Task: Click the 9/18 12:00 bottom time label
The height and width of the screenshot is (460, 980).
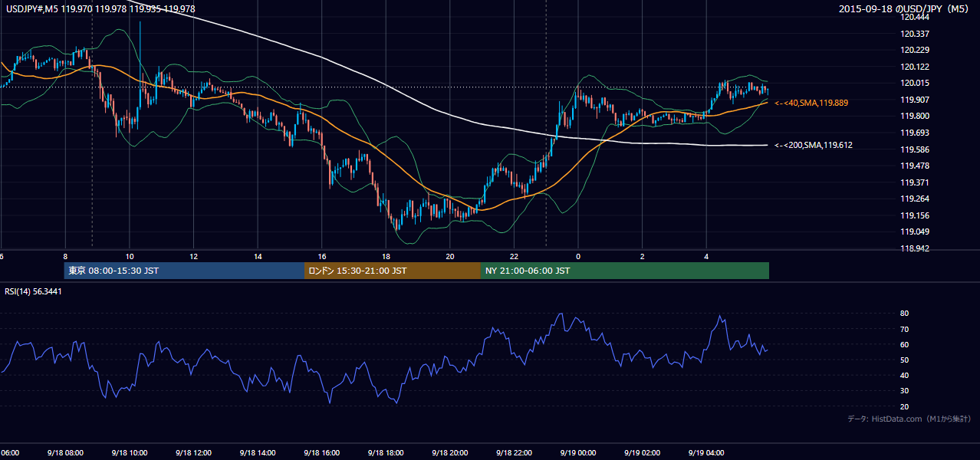Action: (192, 452)
